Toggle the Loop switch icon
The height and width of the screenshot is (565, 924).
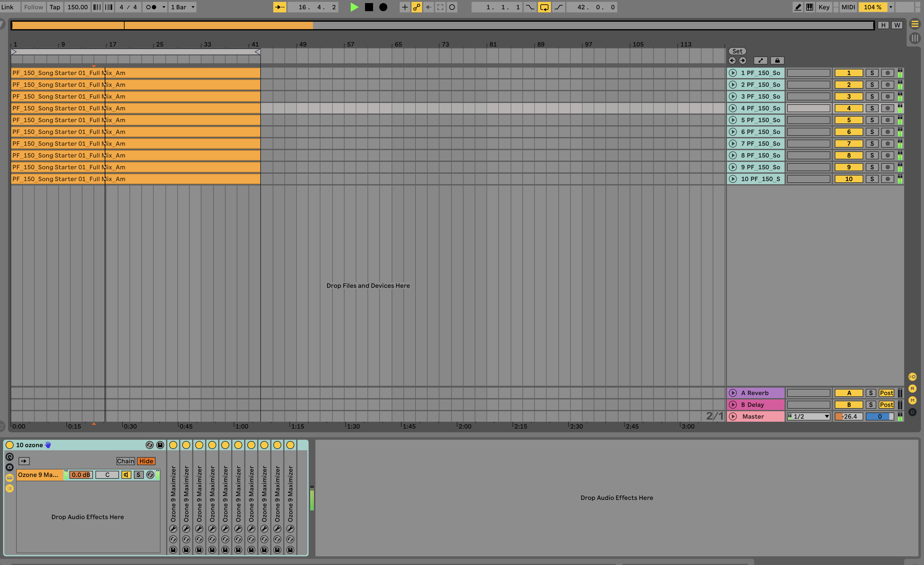click(544, 7)
